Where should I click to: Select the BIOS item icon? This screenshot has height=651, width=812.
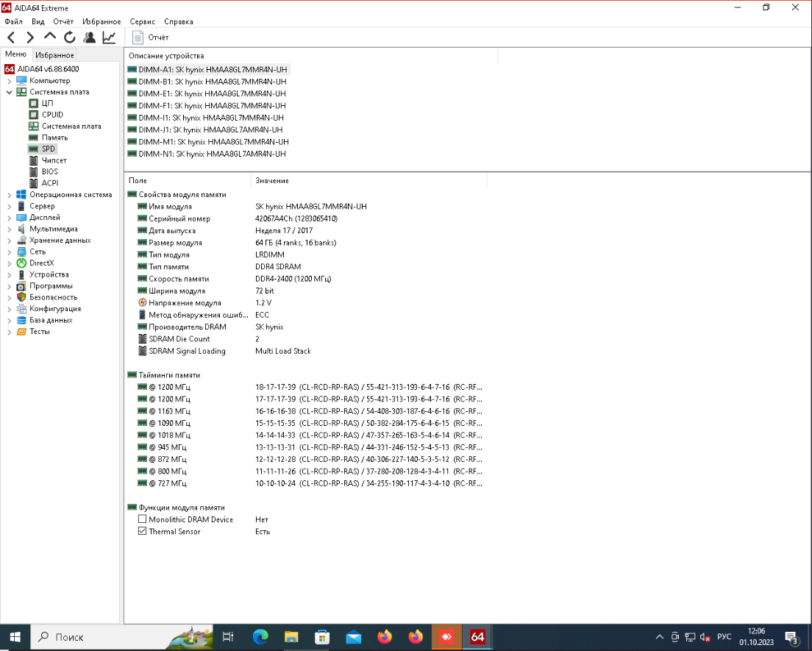[34, 171]
